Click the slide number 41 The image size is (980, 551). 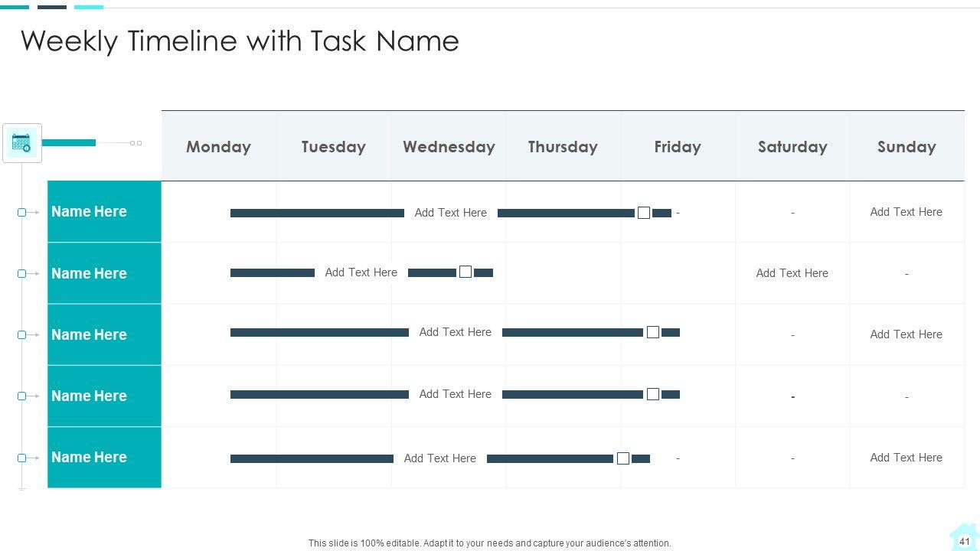pyautogui.click(x=964, y=541)
